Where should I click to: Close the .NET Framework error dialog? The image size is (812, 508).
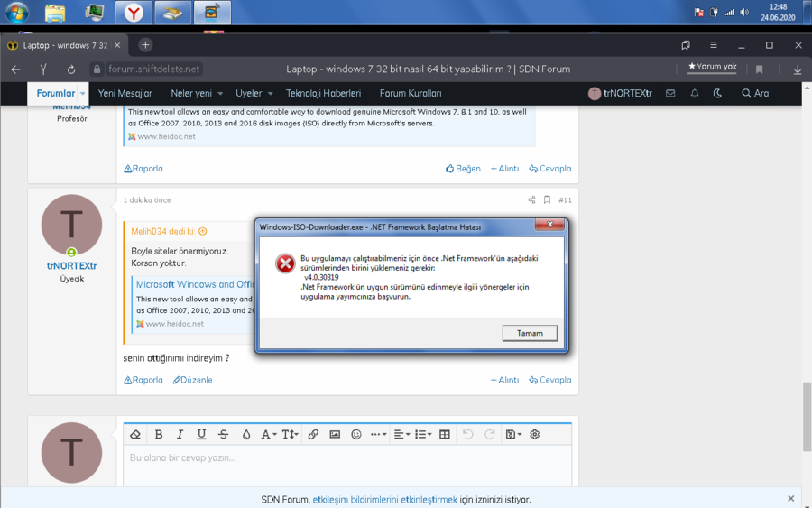(x=549, y=225)
